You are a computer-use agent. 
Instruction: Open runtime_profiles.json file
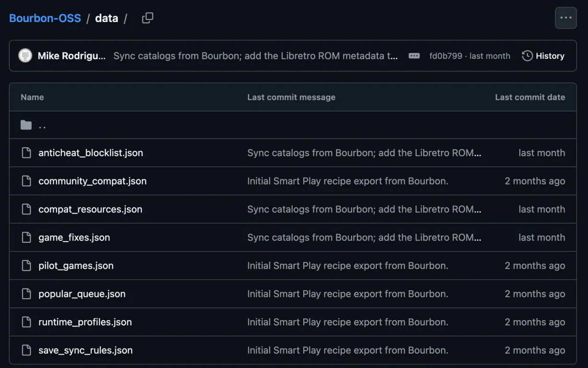pyautogui.click(x=85, y=322)
